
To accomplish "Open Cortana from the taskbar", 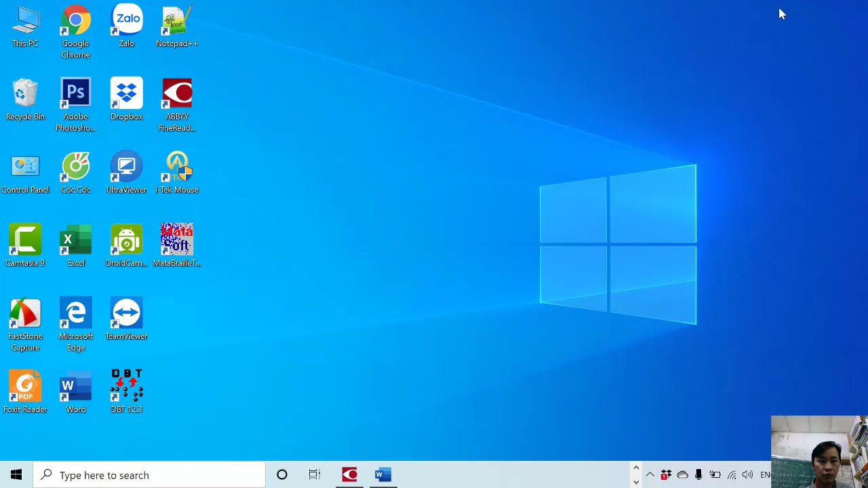I will point(281,475).
